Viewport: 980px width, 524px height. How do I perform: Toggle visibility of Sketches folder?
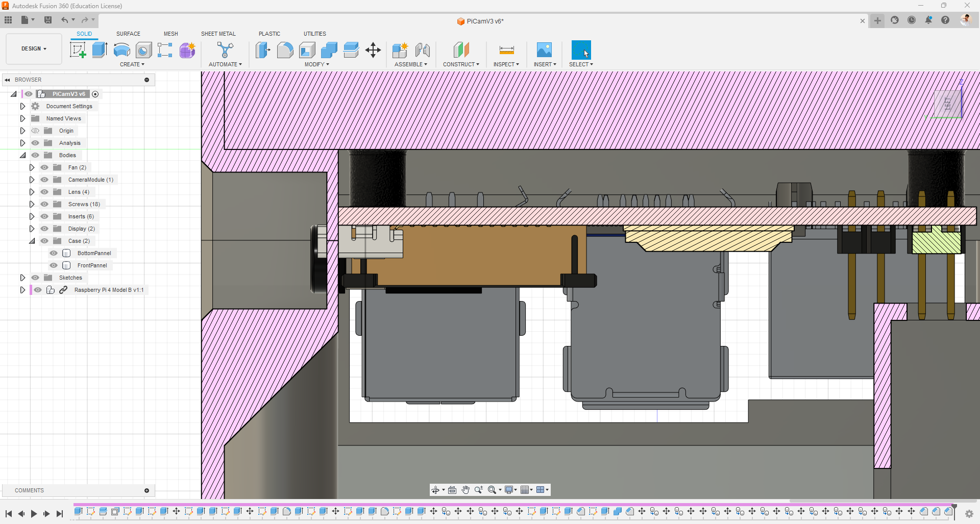35,278
